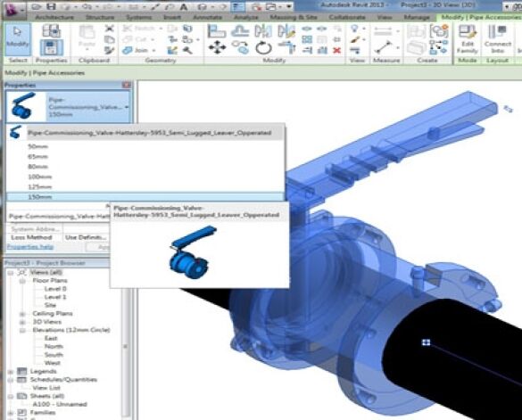Select the Copy tool in Modify panel
The width and height of the screenshot is (522, 420).
pos(240,47)
